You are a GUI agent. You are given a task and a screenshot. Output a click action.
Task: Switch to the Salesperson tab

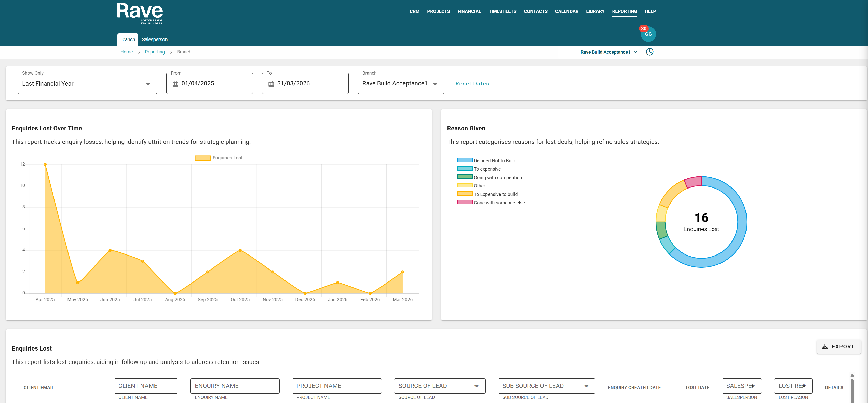pyautogui.click(x=155, y=39)
